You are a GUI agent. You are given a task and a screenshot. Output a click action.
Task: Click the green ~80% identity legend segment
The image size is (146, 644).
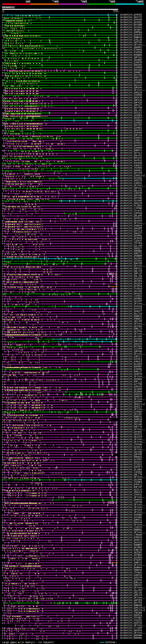coord(101,4)
